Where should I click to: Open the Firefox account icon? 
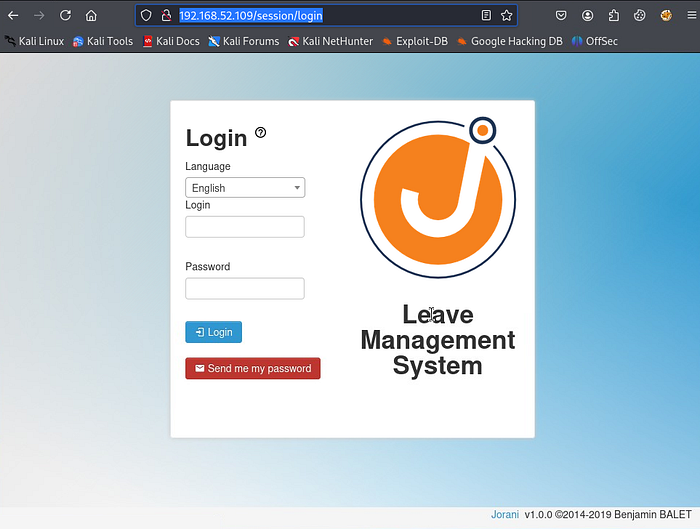[588, 16]
